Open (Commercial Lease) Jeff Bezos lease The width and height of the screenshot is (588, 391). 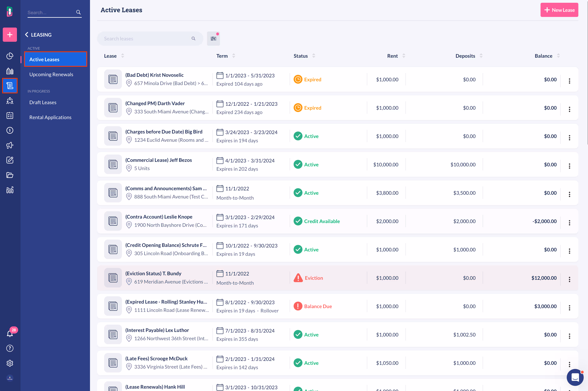pyautogui.click(x=158, y=160)
